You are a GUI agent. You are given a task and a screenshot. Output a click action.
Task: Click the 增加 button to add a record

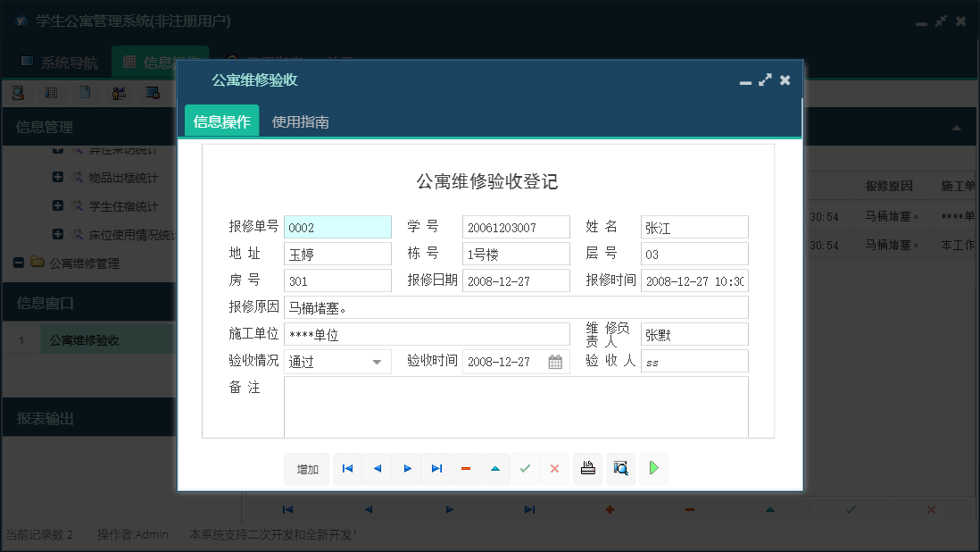(306, 468)
